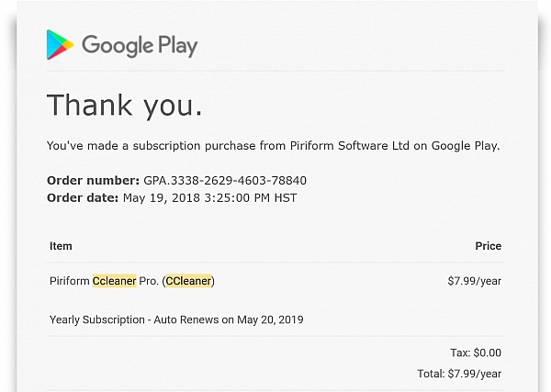The image size is (551, 392).
Task: Click the Tax: $0.00 line
Action: coord(476,353)
